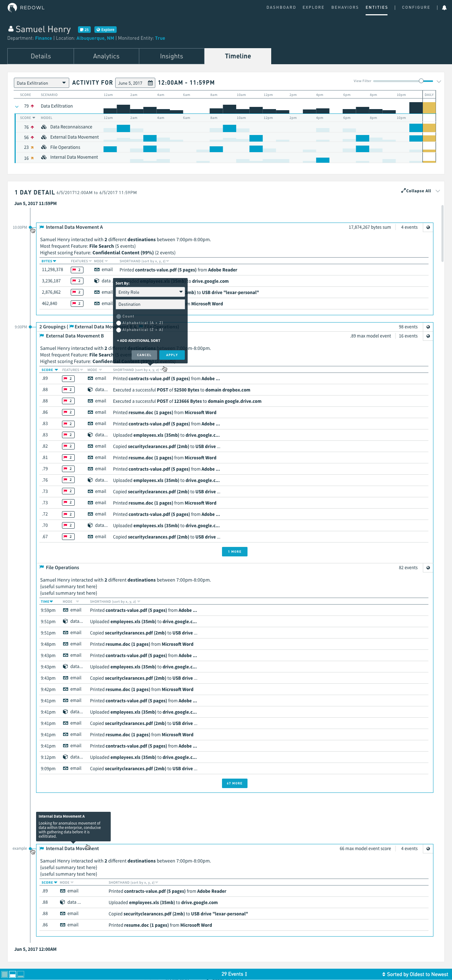This screenshot has width=452, height=980.
Task: Switch to the Details tab
Action: 41,56
